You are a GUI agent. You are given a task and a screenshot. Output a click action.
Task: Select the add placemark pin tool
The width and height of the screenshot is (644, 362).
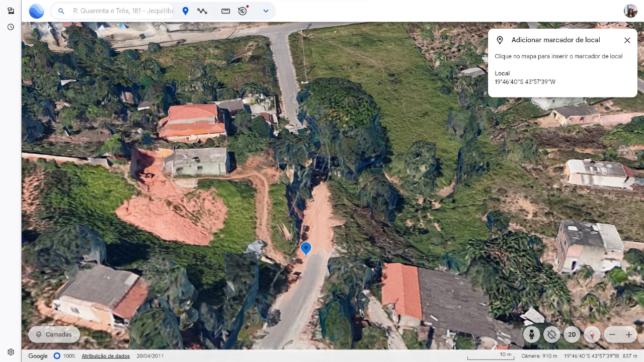coord(185,11)
